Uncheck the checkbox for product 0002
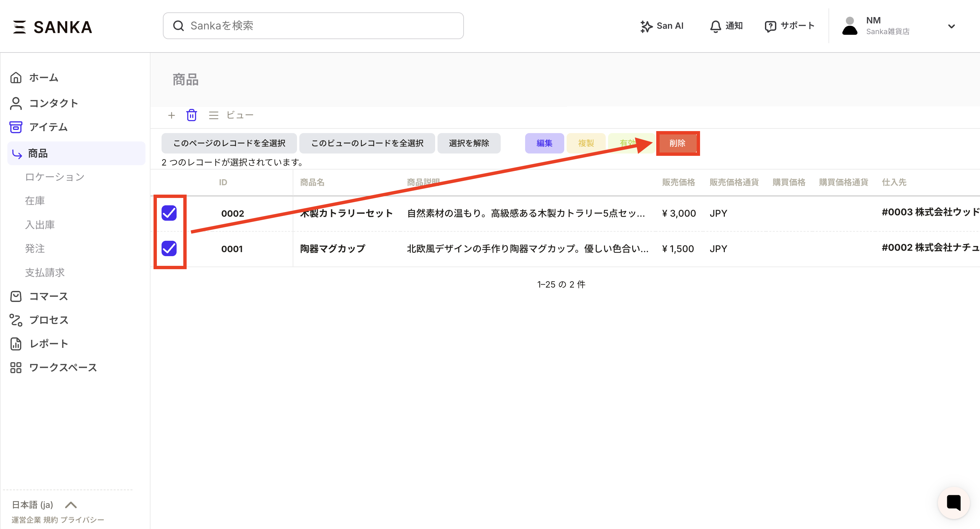Image resolution: width=980 pixels, height=529 pixels. tap(169, 213)
